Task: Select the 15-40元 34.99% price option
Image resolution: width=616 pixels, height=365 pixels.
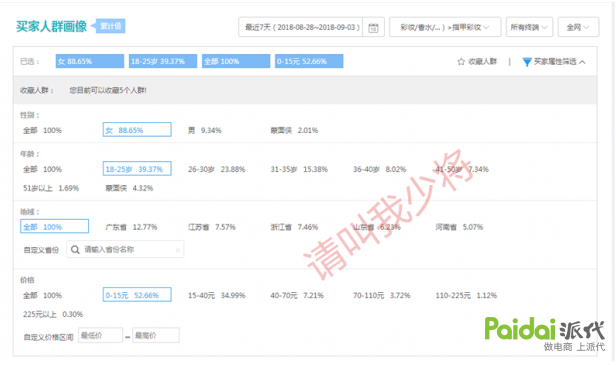Action: [216, 295]
